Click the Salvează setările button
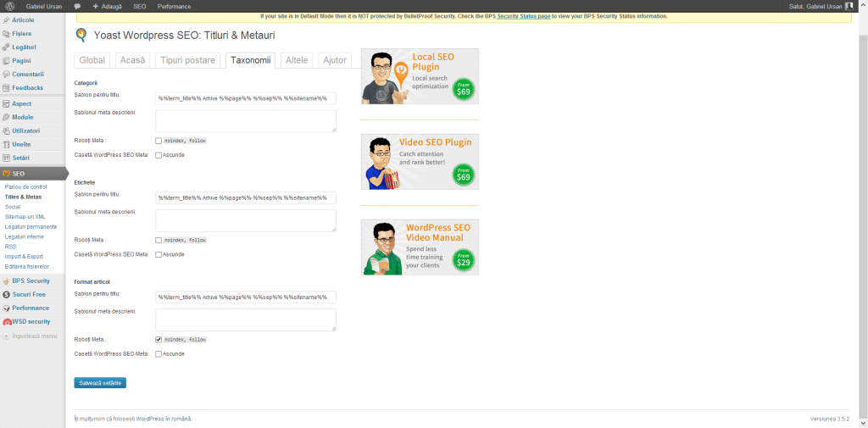The height and width of the screenshot is (428, 868). (100, 383)
